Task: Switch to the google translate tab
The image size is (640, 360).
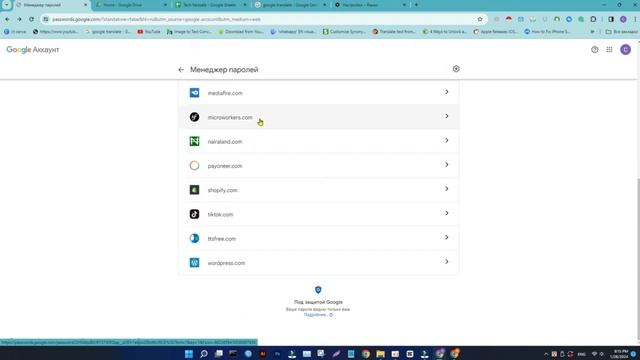Action: pos(290,5)
